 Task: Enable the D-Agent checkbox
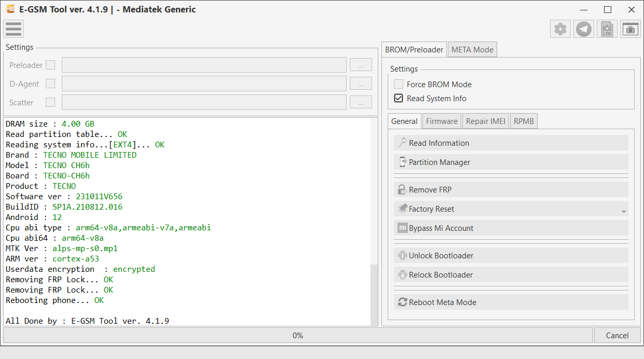coord(50,84)
